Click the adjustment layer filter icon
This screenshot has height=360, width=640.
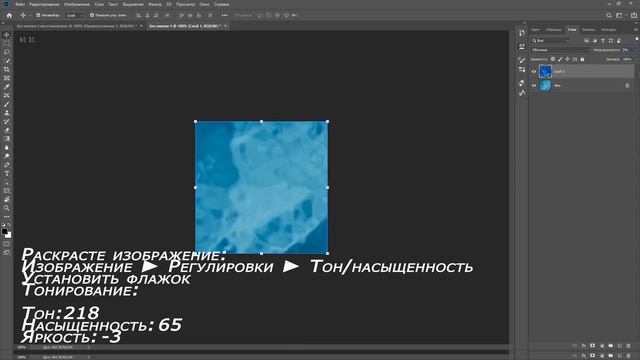pos(595,40)
